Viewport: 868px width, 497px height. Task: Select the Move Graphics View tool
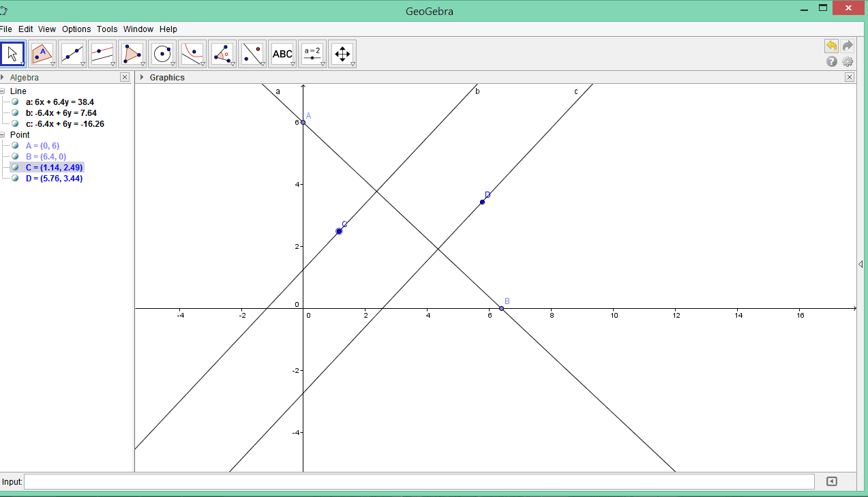[x=343, y=54]
